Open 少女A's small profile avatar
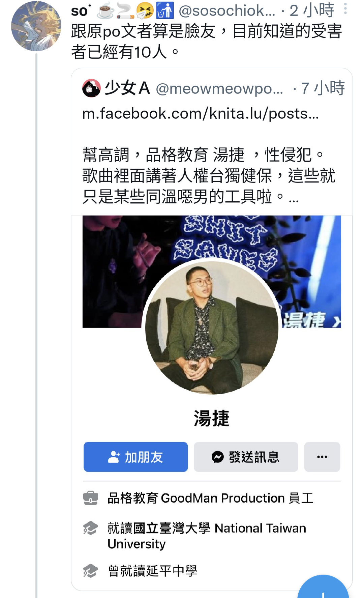The image size is (364, 598). (91, 88)
